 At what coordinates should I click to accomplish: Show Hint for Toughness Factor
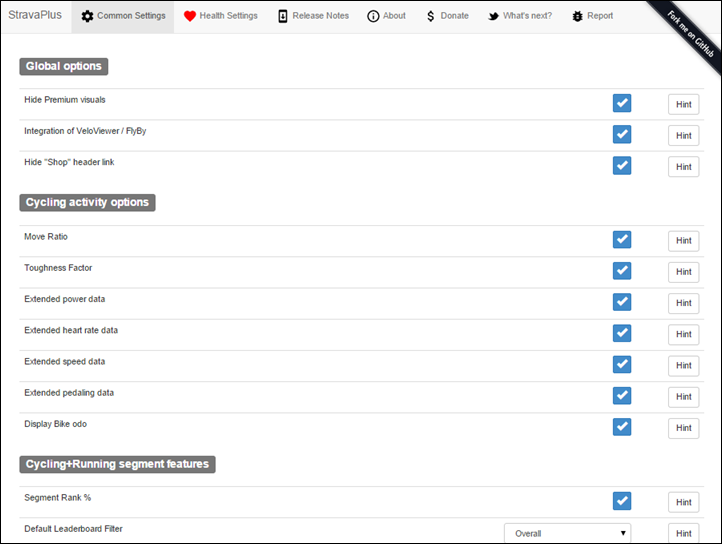[x=683, y=272]
